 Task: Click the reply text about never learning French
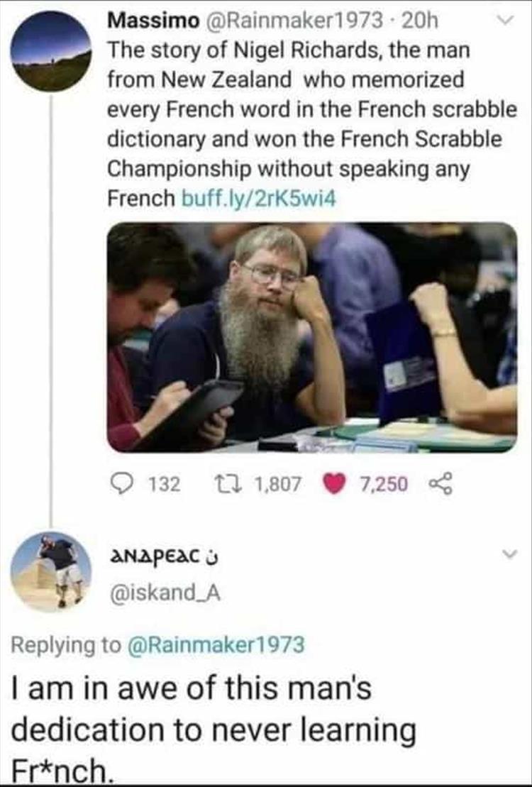214,730
